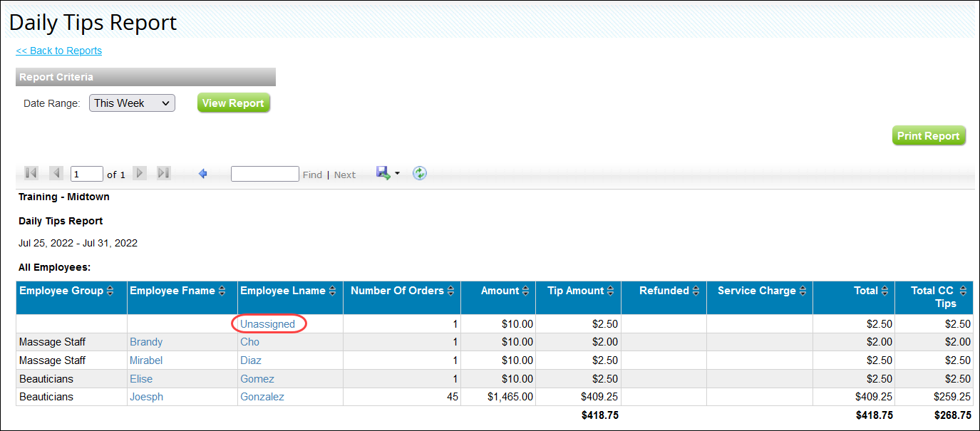The image size is (980, 431).
Task: Select the $409.25 tip amount cell
Action: (x=579, y=397)
